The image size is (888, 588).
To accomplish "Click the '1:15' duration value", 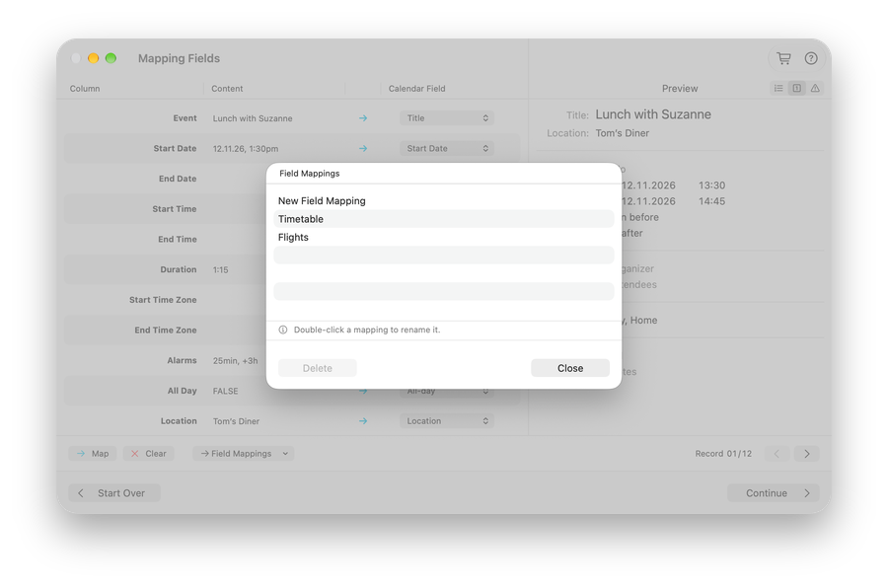I will [220, 269].
